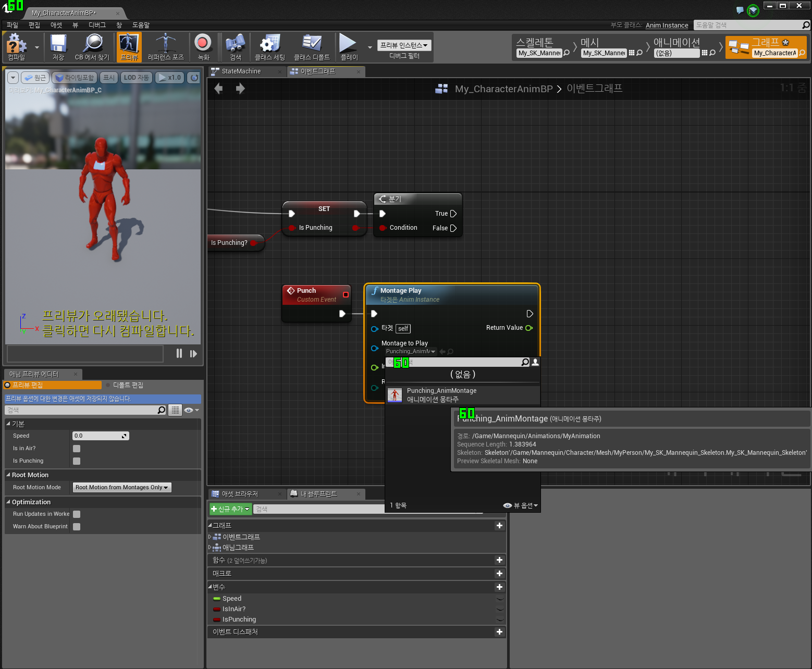Find skeleton My_SK_Mannequin in content browser
This screenshot has width=812, height=669.
coord(567,53)
